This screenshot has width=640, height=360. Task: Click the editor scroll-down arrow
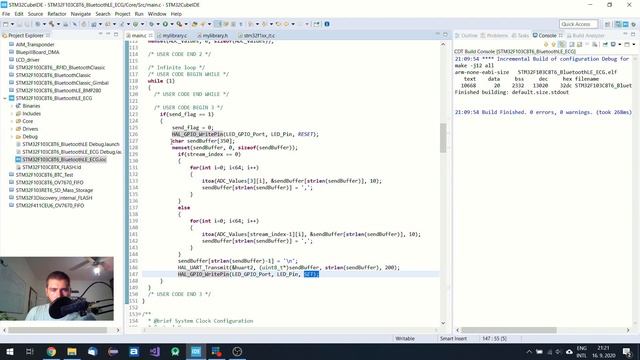[443, 323]
